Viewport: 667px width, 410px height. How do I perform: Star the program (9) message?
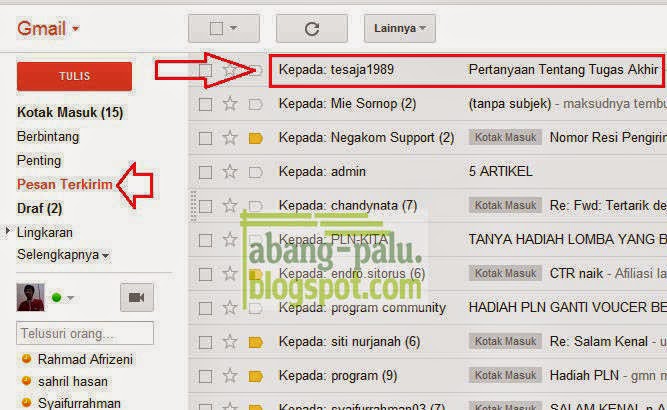[x=230, y=376]
